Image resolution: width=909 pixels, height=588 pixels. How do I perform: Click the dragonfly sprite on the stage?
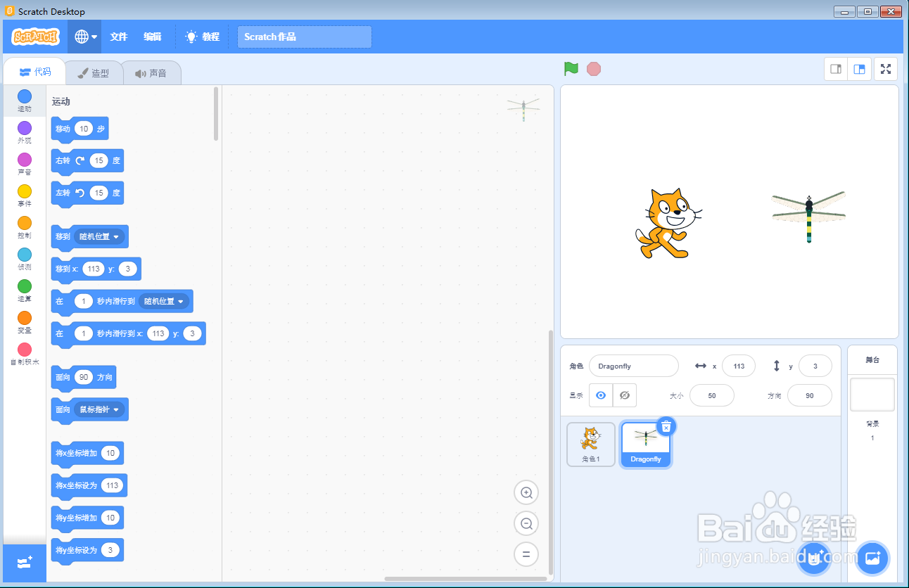[809, 217]
